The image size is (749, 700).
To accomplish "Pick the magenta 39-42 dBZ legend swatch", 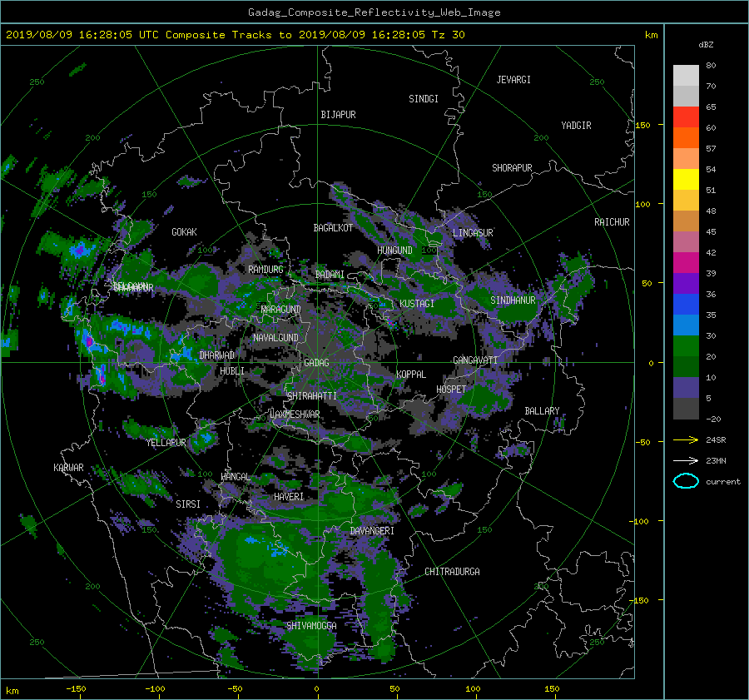I will pyautogui.click(x=686, y=262).
